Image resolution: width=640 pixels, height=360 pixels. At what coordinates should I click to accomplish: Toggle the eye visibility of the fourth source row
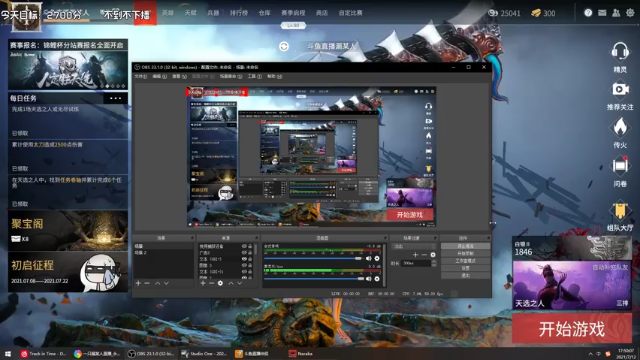click(x=244, y=265)
